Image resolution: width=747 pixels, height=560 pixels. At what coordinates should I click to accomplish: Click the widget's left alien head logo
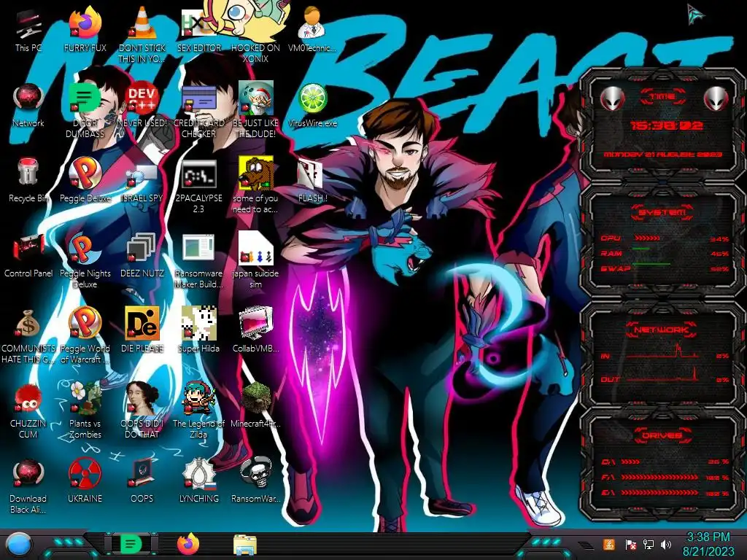(x=612, y=98)
